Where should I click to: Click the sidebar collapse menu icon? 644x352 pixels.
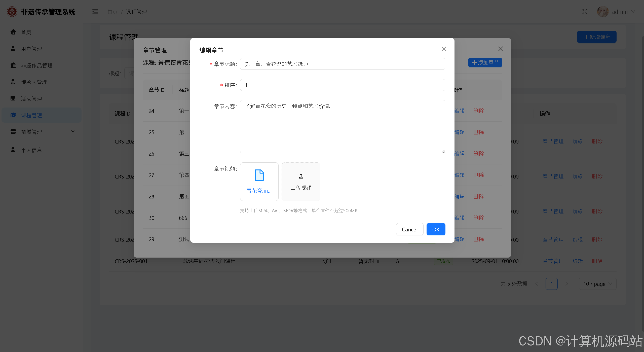click(95, 12)
